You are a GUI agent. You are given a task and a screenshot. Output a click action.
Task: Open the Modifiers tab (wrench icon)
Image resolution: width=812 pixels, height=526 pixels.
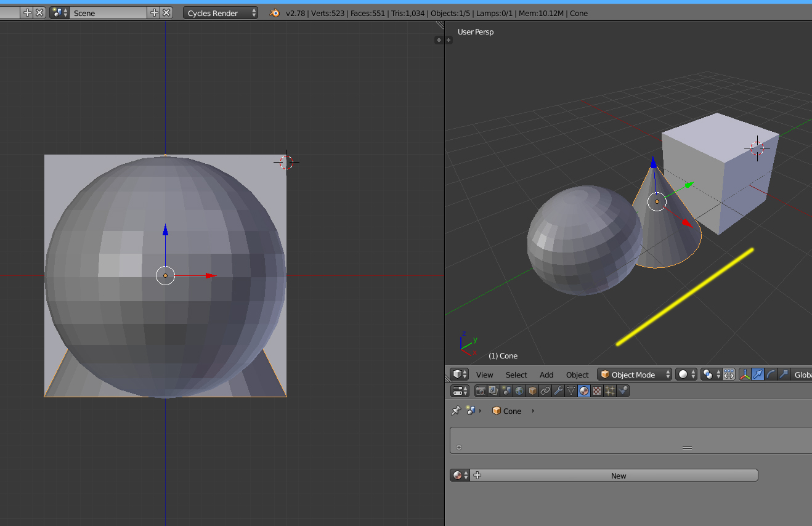[x=558, y=390]
